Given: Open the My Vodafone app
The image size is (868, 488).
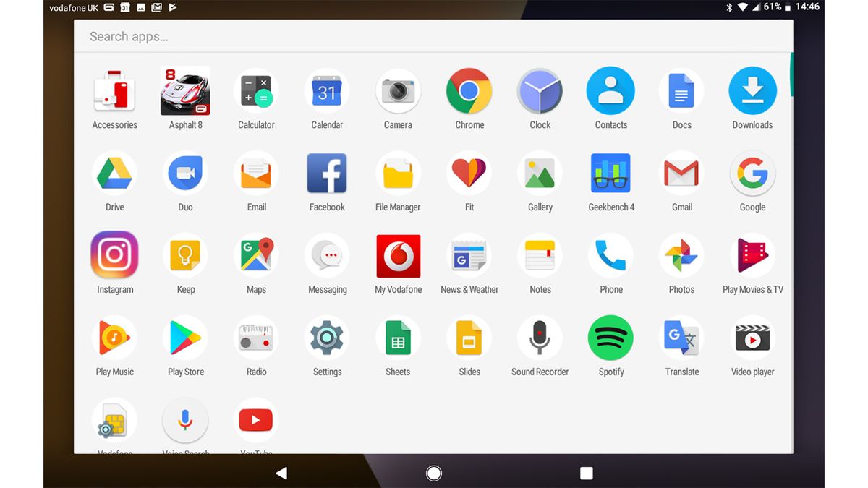Looking at the screenshot, I should click(398, 255).
